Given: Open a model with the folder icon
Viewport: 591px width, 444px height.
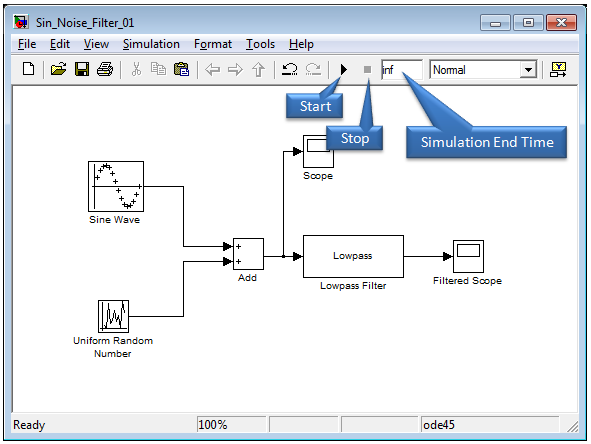Looking at the screenshot, I should point(58,69).
